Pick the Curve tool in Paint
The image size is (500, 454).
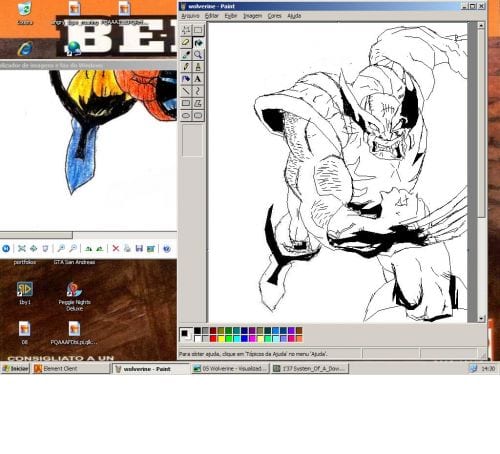[198, 91]
